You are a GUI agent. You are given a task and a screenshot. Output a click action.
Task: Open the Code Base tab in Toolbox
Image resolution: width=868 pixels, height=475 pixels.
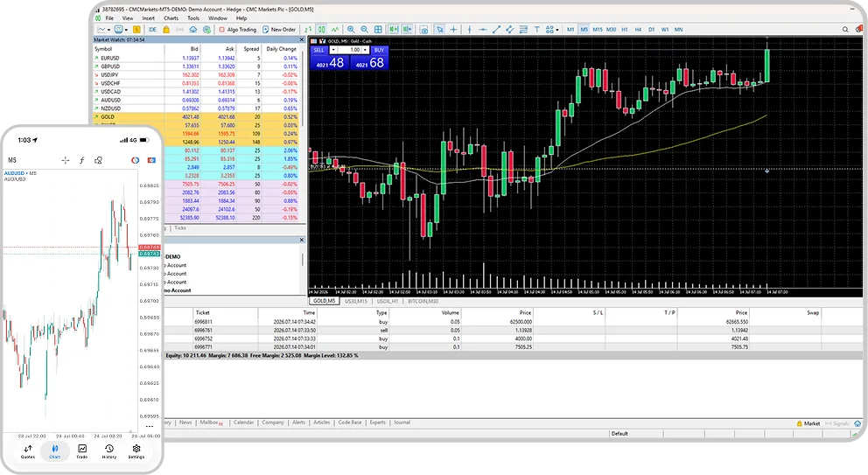350,423
